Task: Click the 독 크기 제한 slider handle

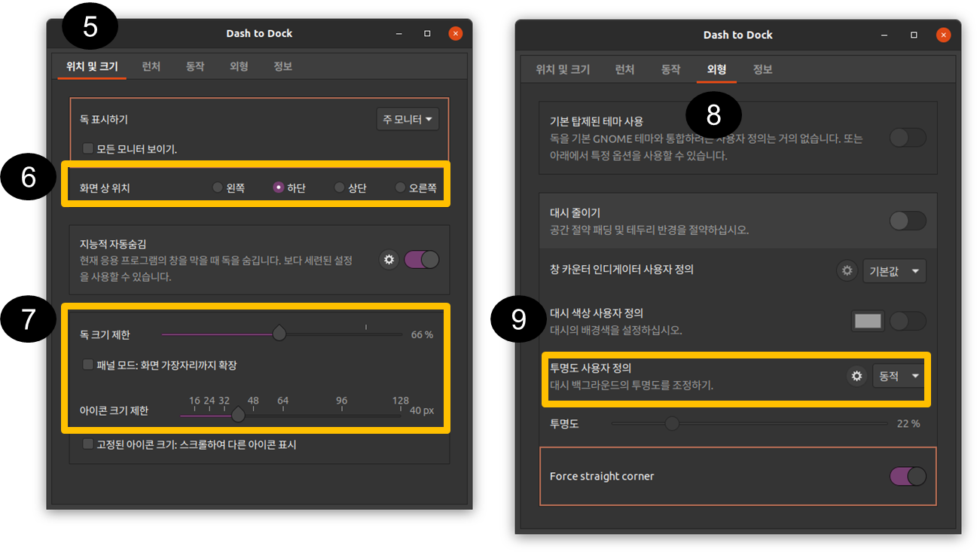Action: pyautogui.click(x=279, y=333)
